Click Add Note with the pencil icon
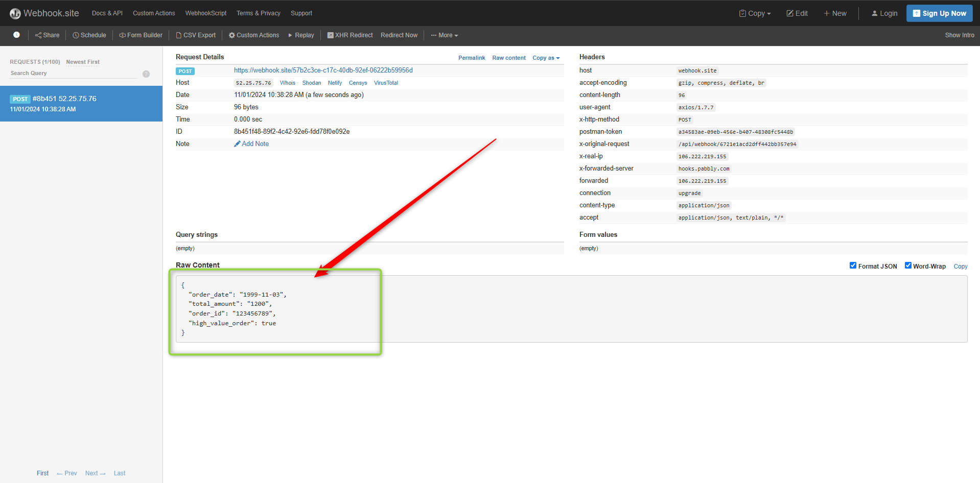The image size is (980, 483). click(251, 143)
